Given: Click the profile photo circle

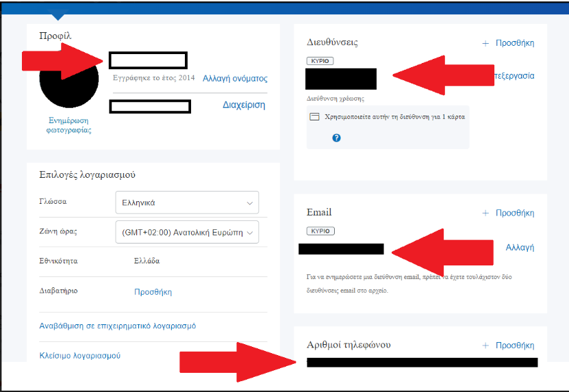Looking at the screenshot, I should tap(68, 80).
